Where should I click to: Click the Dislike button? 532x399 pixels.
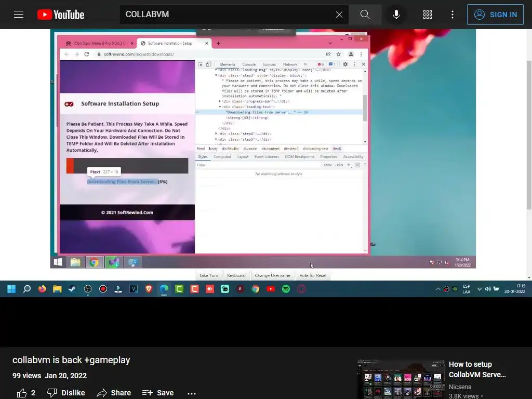coord(66,393)
